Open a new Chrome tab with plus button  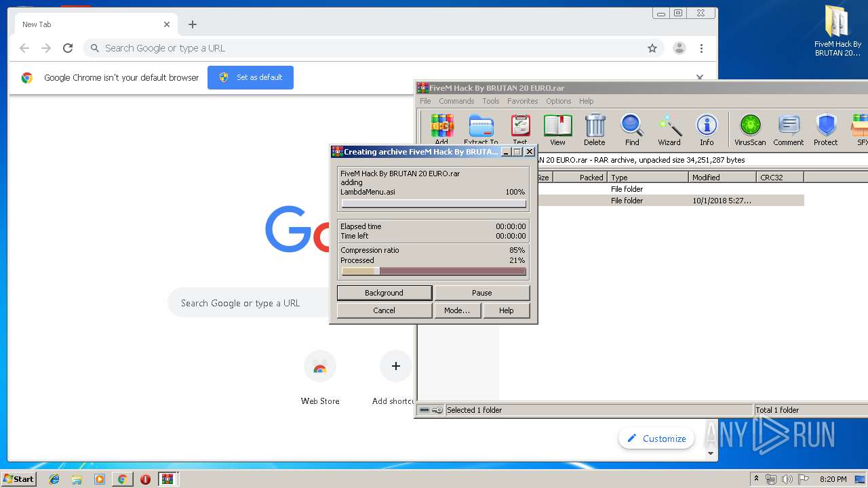click(193, 24)
